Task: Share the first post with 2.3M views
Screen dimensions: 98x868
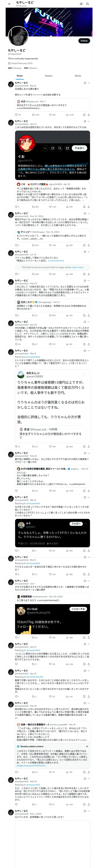Action: pyautogui.click(x=89, y=115)
